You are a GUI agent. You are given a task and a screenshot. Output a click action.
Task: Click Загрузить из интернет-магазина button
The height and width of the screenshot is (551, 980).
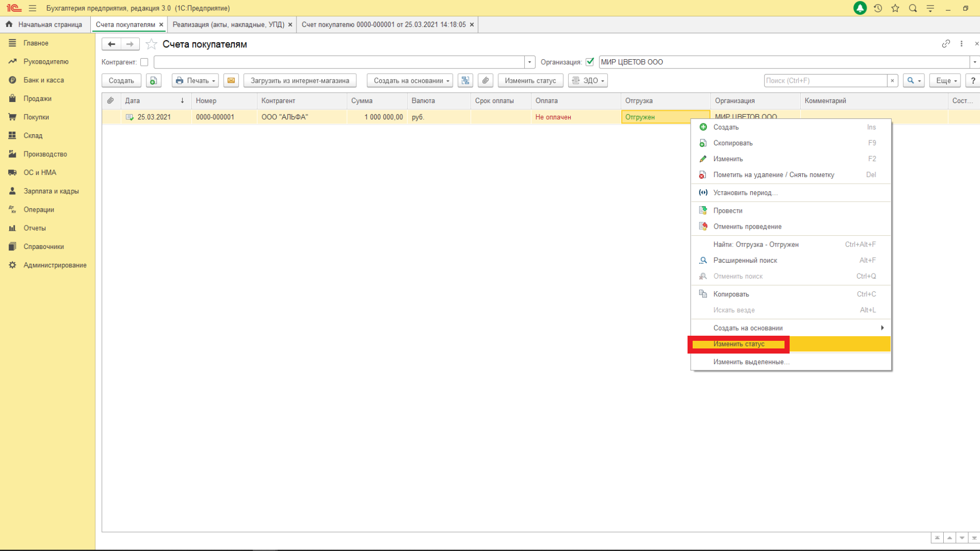(300, 81)
